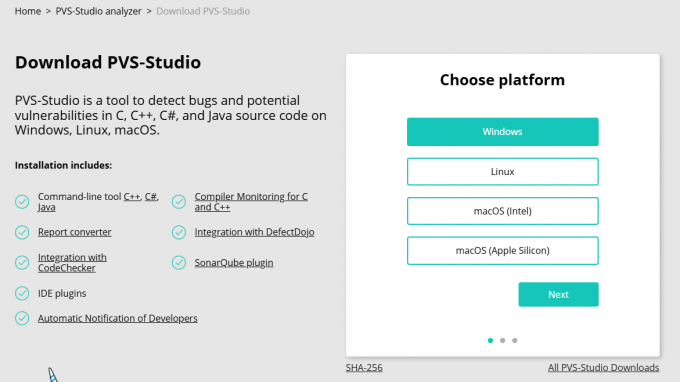Viewport: 680px width, 382px height.
Task: Pick the macOS (Intel) platform
Action: point(502,211)
